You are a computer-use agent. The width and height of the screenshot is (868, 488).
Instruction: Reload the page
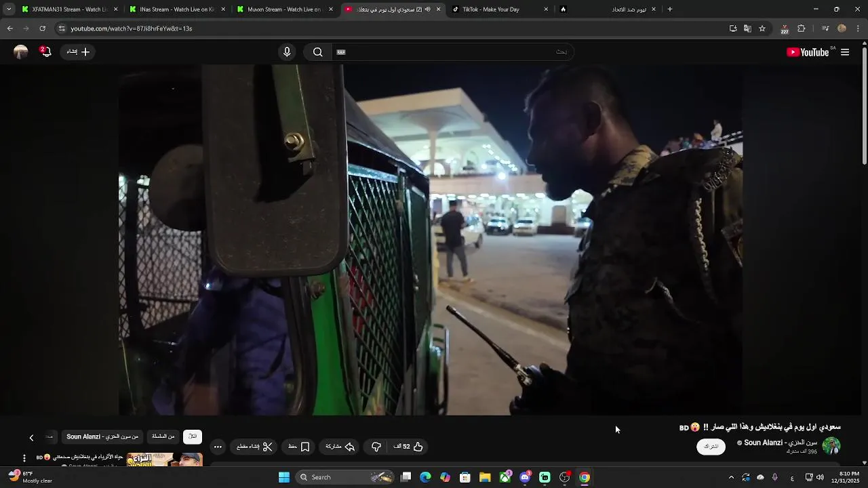(x=42, y=28)
